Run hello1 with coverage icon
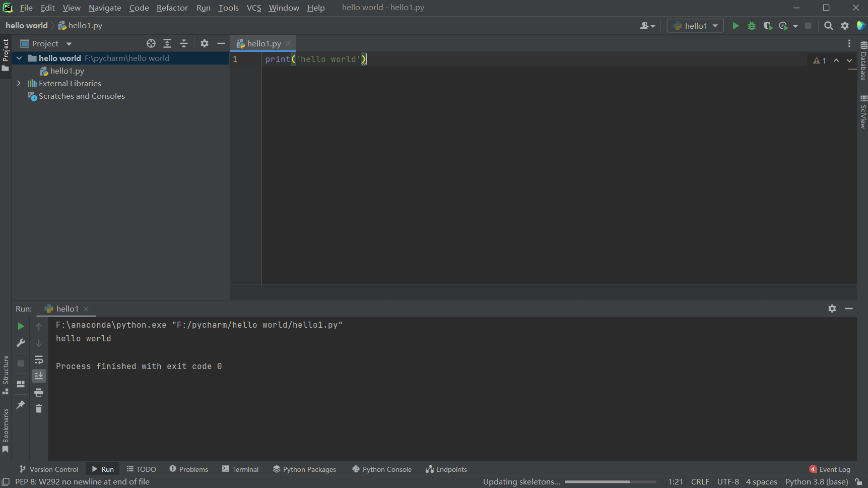 pyautogui.click(x=768, y=26)
